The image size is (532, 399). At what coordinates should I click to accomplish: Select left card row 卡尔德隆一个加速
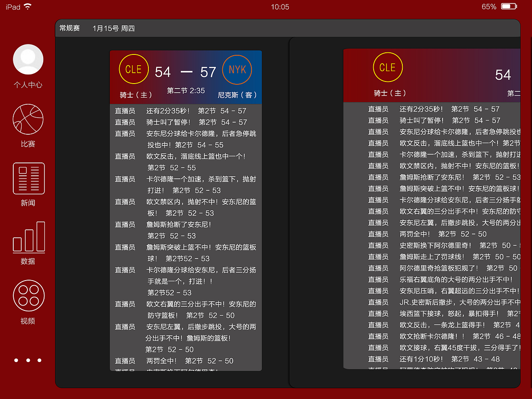(186, 185)
